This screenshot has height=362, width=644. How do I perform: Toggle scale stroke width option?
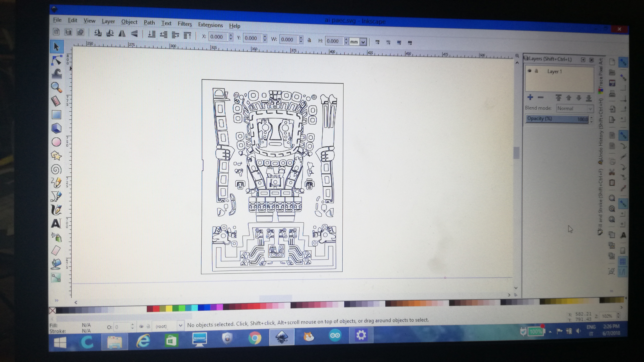coord(377,42)
